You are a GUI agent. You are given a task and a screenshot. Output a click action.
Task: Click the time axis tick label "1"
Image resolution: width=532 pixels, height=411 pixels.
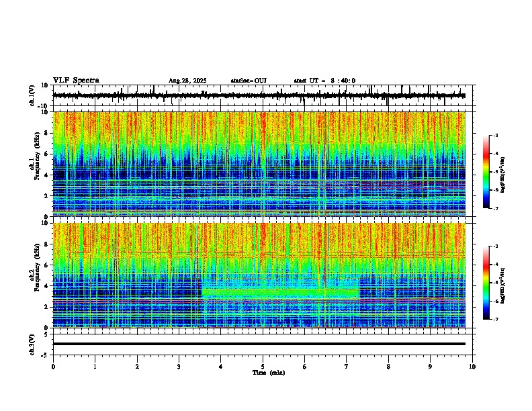(95, 367)
